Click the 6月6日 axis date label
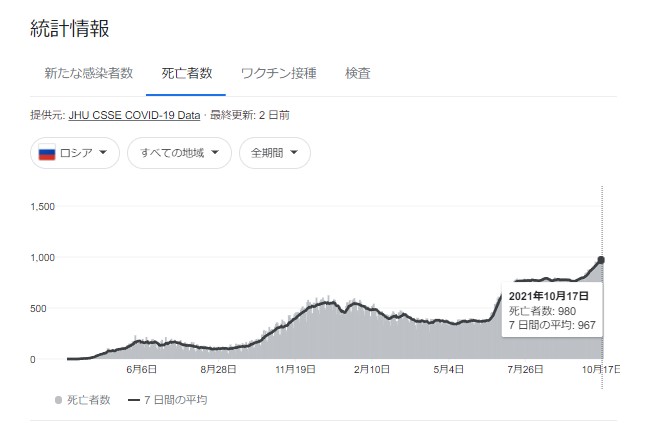 pos(142,370)
